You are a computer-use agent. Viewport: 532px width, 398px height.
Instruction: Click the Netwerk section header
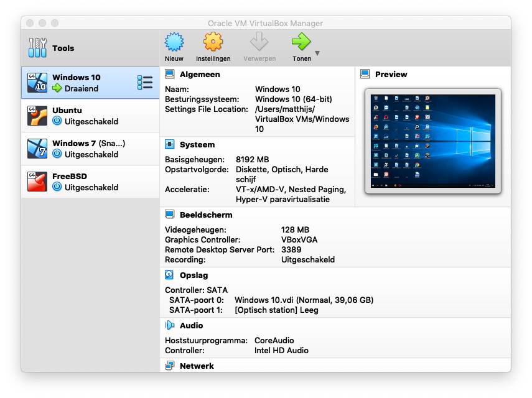pos(196,366)
